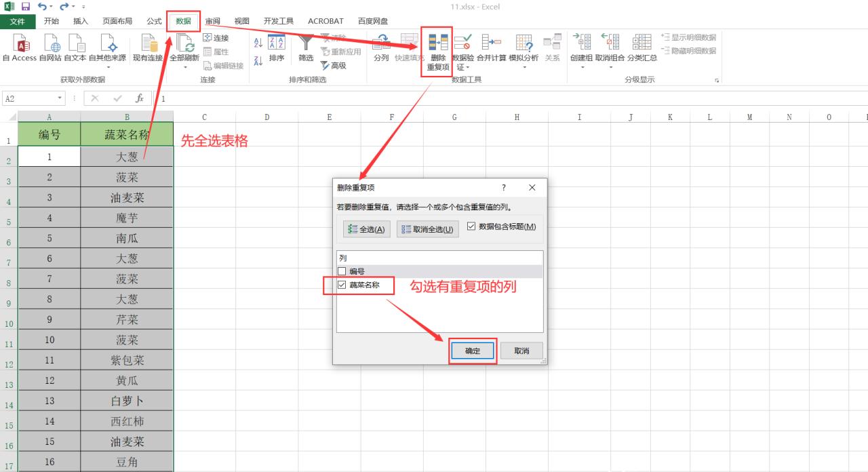Image resolution: width=868 pixels, height=472 pixels.
Task: Select the cell containing 西红柿
Action: coord(127,421)
